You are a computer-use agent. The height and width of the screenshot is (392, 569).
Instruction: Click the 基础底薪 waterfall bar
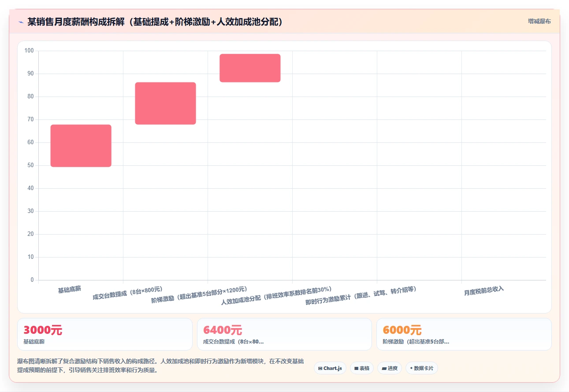(x=81, y=146)
